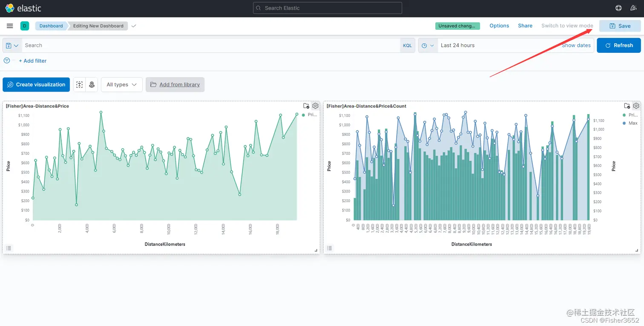Toggle legend on Area-Distance&Price chart
The height and width of the screenshot is (326, 644).
tap(9, 248)
